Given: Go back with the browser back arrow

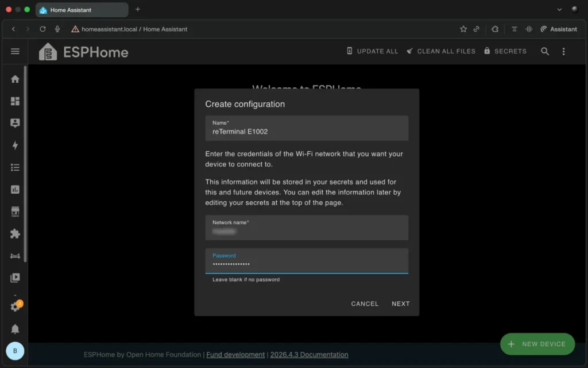Looking at the screenshot, I should point(14,29).
